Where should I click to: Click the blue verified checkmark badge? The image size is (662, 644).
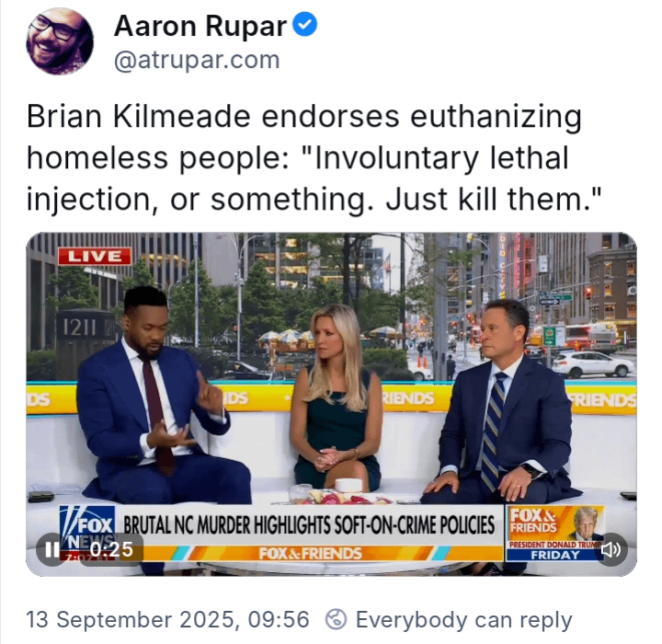[305, 24]
